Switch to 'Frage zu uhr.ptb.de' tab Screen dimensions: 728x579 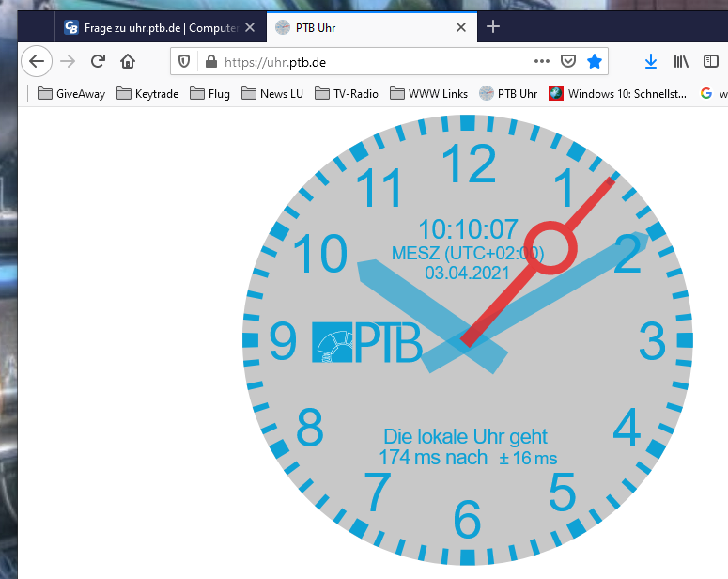(x=161, y=27)
